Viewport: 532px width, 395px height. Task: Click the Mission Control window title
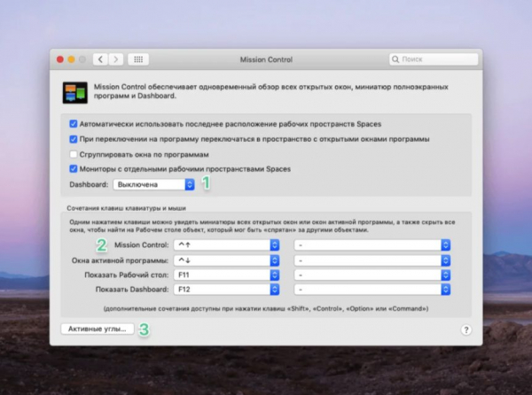[266, 59]
